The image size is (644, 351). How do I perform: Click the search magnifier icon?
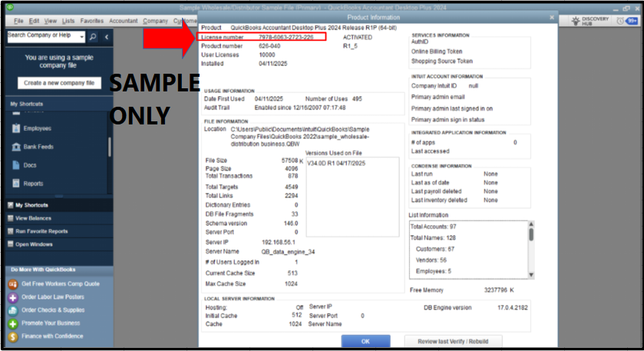click(x=93, y=37)
